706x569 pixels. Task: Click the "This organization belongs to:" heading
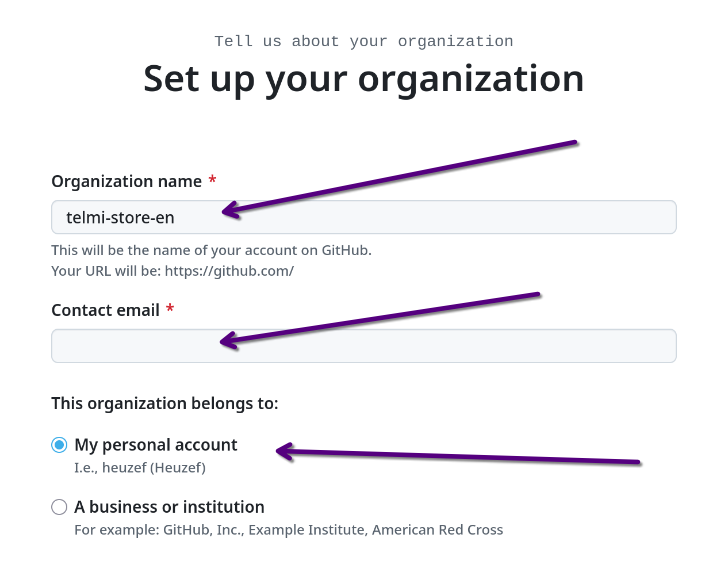[164, 404]
